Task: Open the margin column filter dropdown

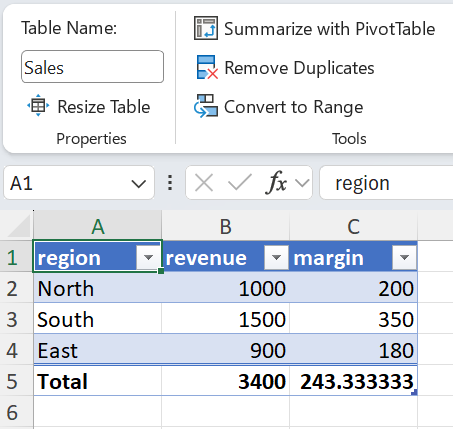Action: coord(404,257)
